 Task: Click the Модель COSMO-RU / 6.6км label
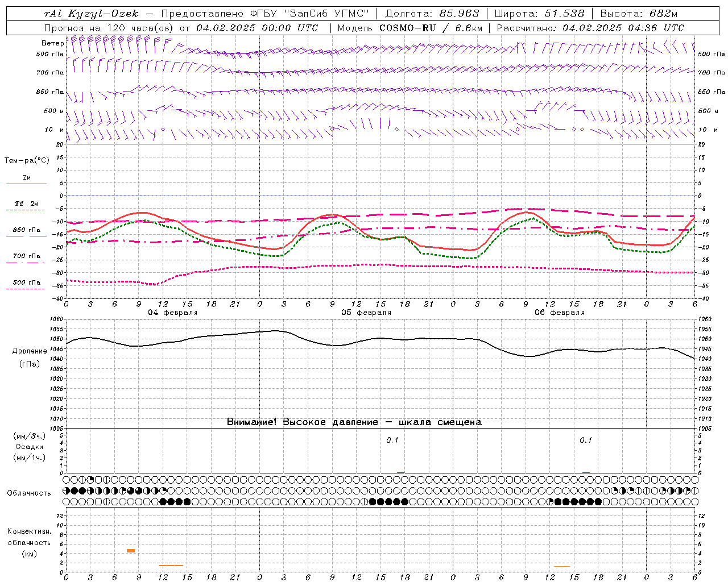pos(410,28)
